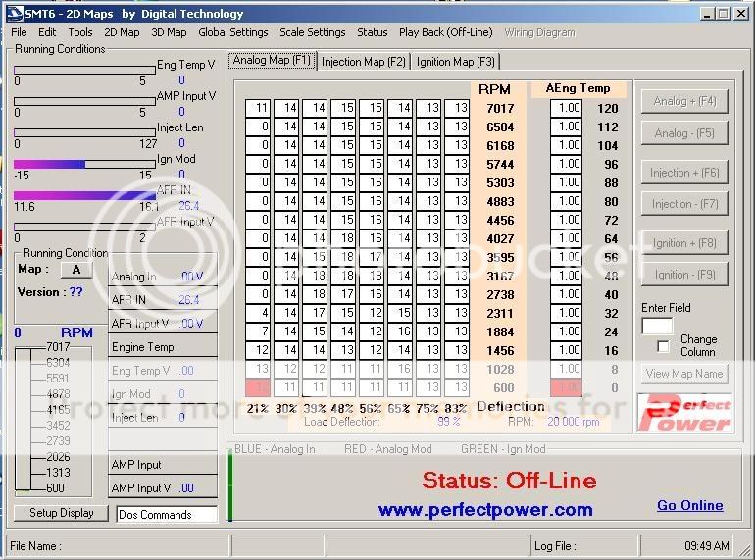Open the www.perfectpower.com link
755x560 pixels.
click(485, 509)
